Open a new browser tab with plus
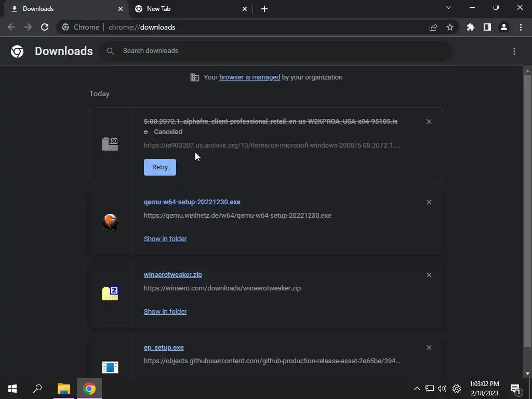This screenshot has height=399, width=532. click(264, 9)
